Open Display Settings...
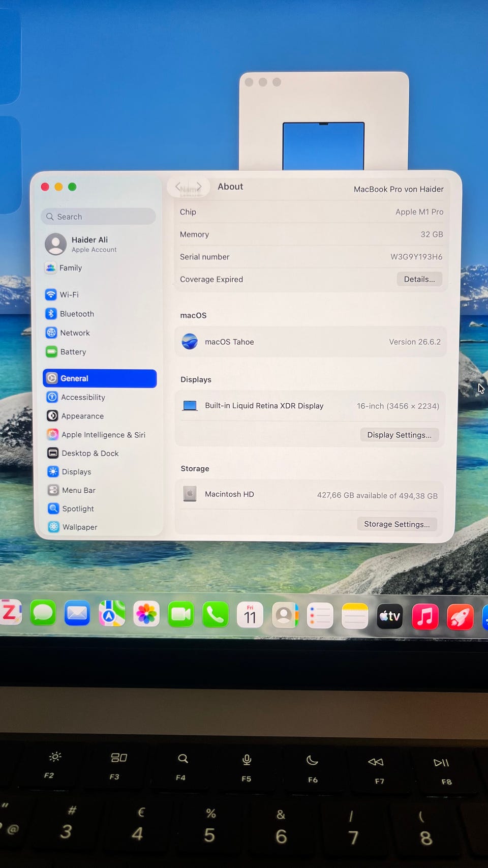The height and width of the screenshot is (868, 488). pos(400,435)
